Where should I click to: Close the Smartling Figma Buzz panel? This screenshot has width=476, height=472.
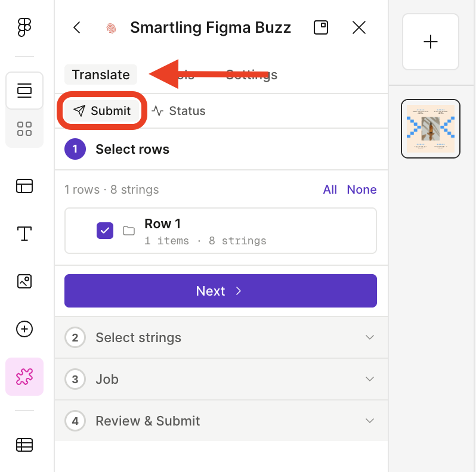tap(359, 27)
